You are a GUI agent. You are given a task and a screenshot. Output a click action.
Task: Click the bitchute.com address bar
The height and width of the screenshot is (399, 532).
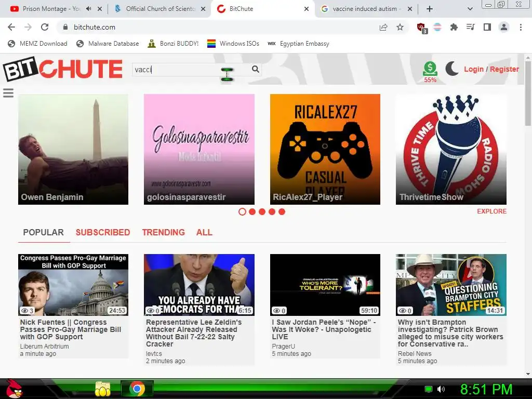point(217,27)
